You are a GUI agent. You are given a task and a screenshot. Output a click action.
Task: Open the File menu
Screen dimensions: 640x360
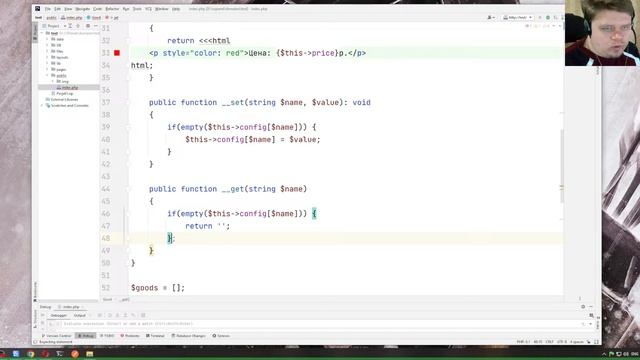pos(48,9)
